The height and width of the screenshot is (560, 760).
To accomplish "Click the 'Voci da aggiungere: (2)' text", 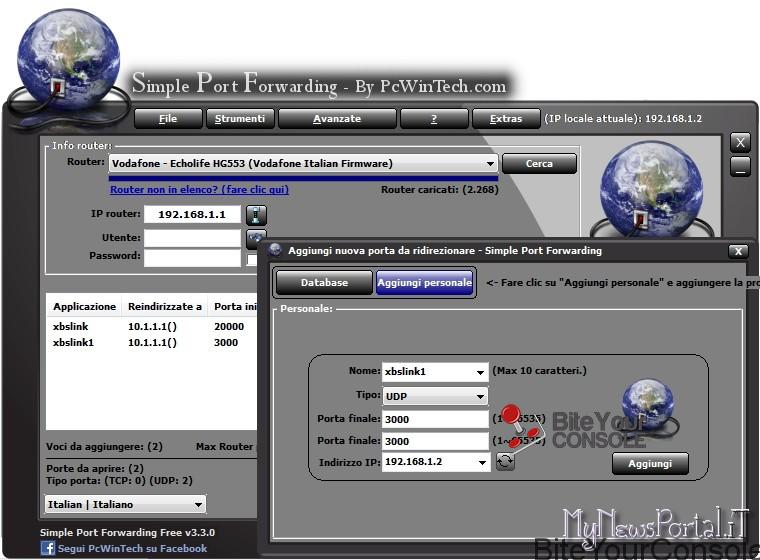I will coord(104,447).
